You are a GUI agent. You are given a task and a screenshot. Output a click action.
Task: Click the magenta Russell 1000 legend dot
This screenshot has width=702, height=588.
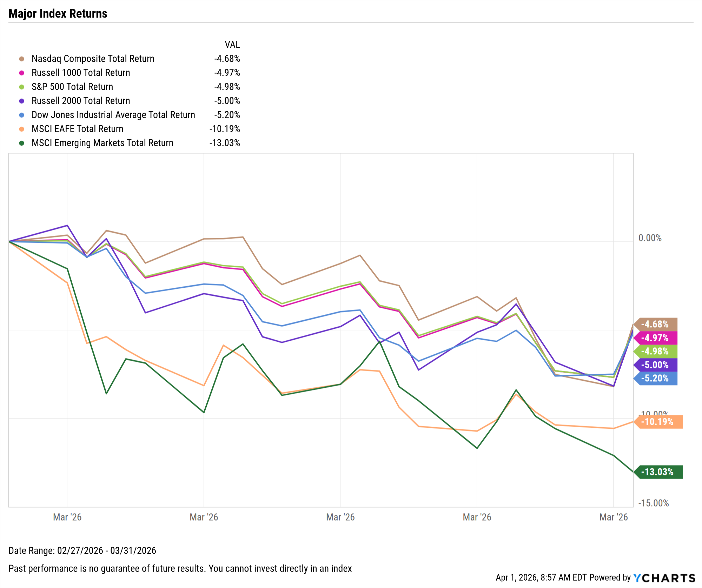click(22, 73)
